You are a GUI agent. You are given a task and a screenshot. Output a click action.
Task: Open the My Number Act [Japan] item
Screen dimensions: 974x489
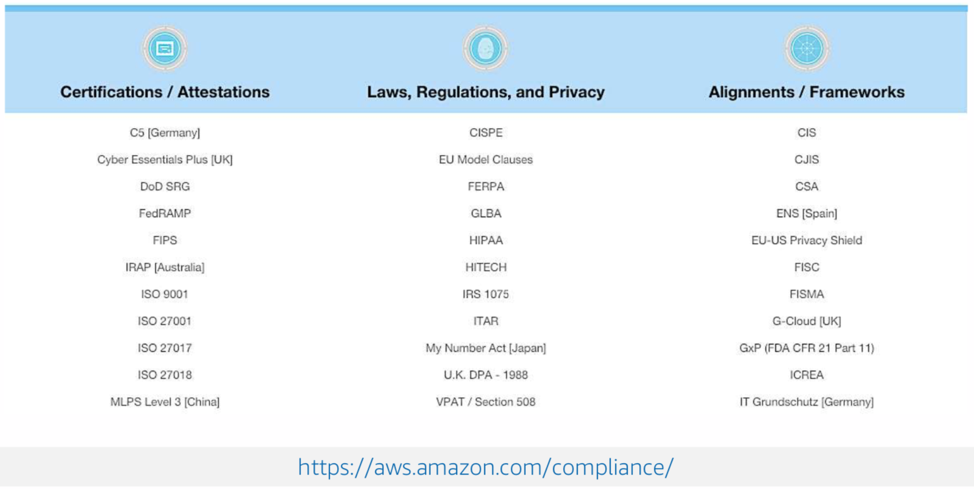pos(486,348)
